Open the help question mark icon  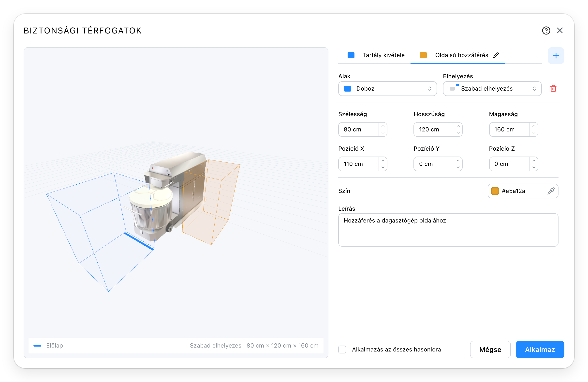coord(546,31)
